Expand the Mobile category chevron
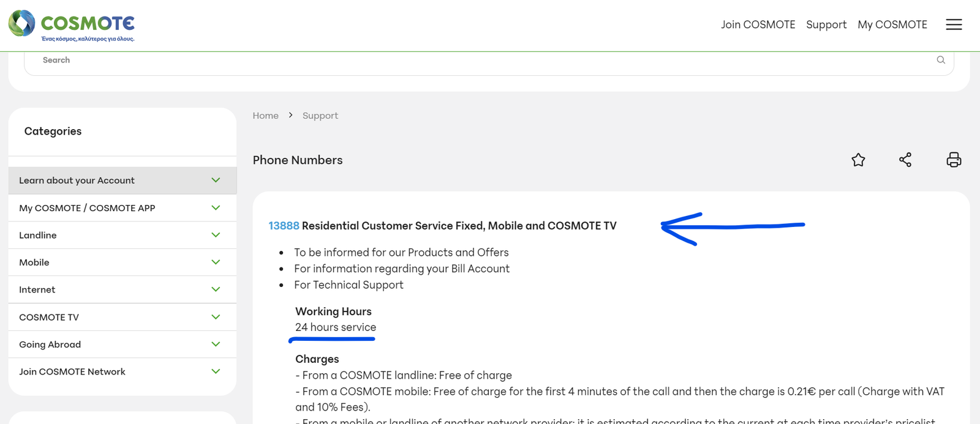The image size is (980, 424). coord(216,262)
